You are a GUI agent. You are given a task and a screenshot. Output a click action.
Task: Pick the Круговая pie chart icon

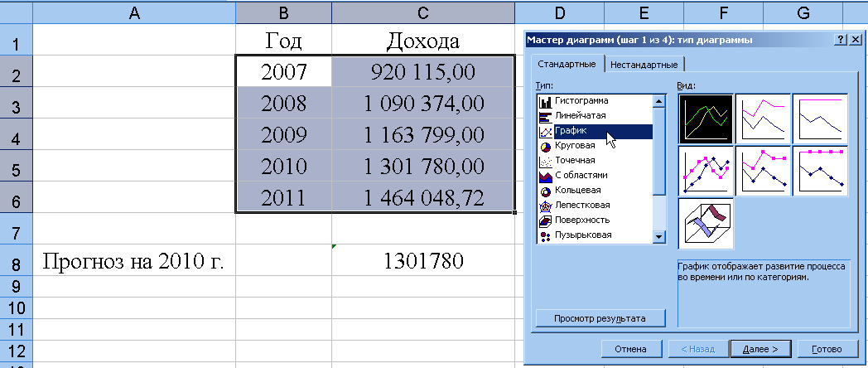tap(546, 147)
